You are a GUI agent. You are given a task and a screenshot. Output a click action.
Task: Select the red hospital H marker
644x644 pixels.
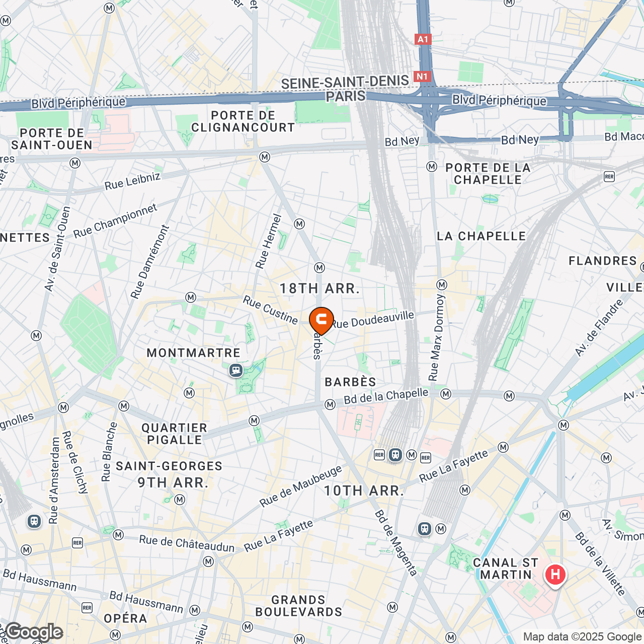pos(555,575)
